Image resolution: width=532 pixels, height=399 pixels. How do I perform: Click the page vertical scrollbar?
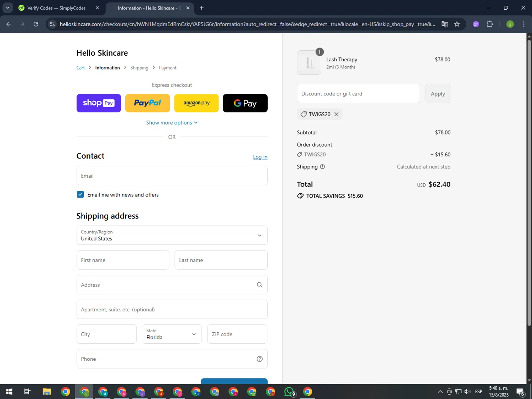[x=529, y=183]
